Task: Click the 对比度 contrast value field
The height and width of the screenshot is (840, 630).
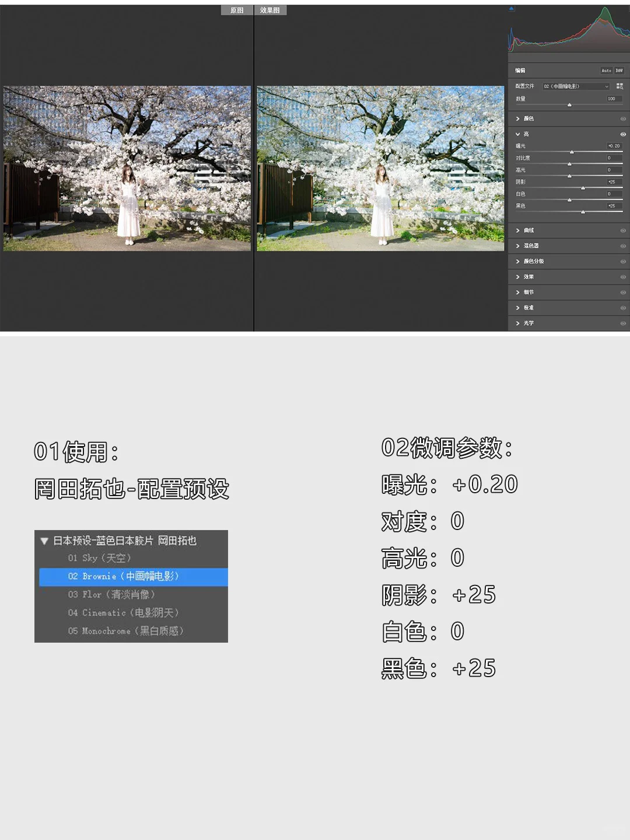Action: [614, 158]
